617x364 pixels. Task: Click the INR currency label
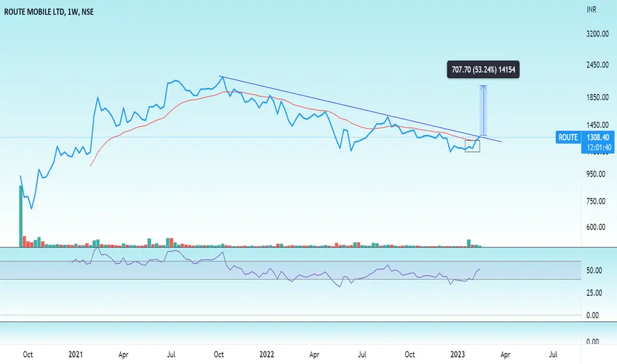[591, 9]
